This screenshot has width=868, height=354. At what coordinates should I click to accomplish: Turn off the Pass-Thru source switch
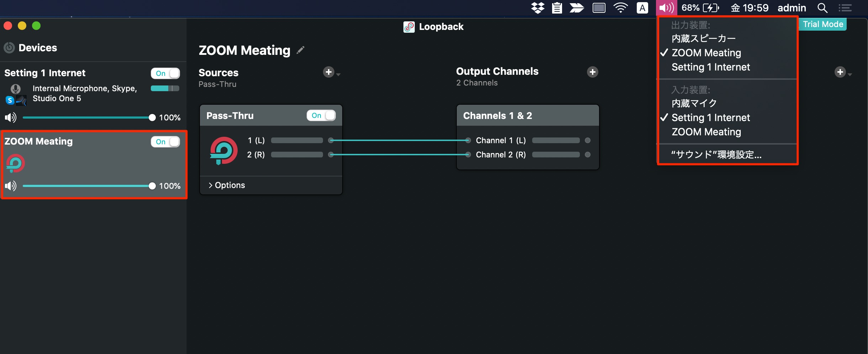tap(321, 115)
